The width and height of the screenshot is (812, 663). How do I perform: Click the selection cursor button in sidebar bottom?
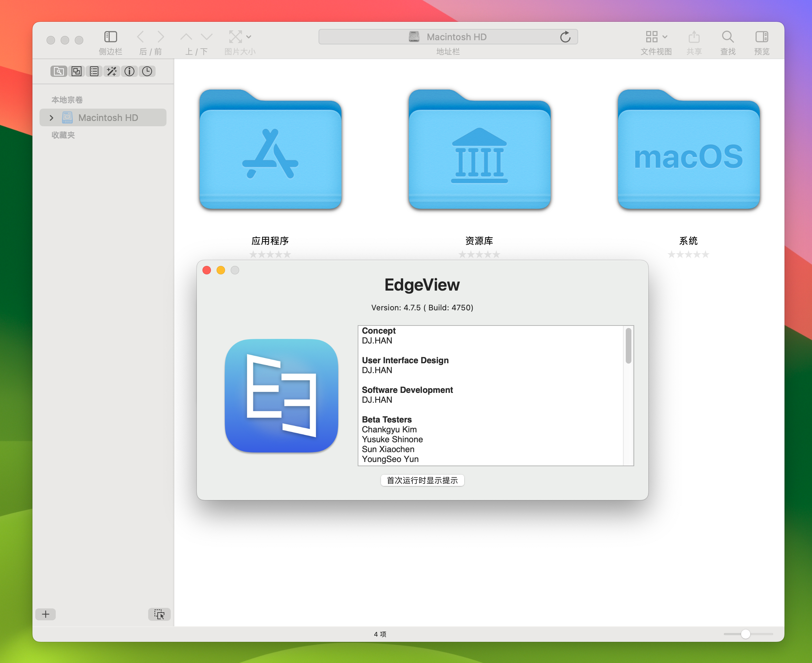point(159,614)
